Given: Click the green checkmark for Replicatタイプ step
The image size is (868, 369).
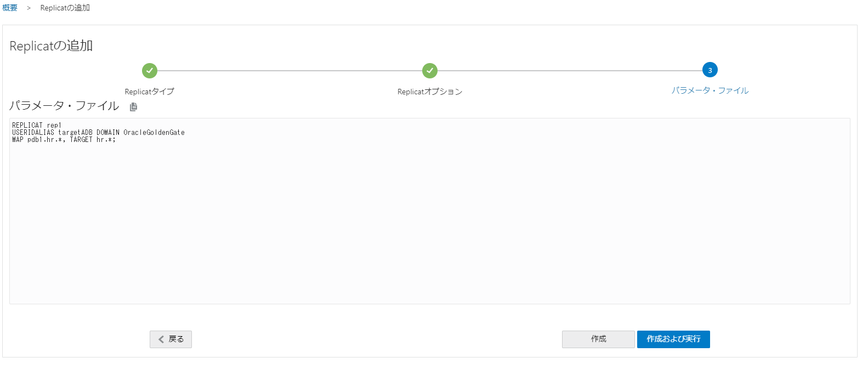Looking at the screenshot, I should [x=150, y=71].
